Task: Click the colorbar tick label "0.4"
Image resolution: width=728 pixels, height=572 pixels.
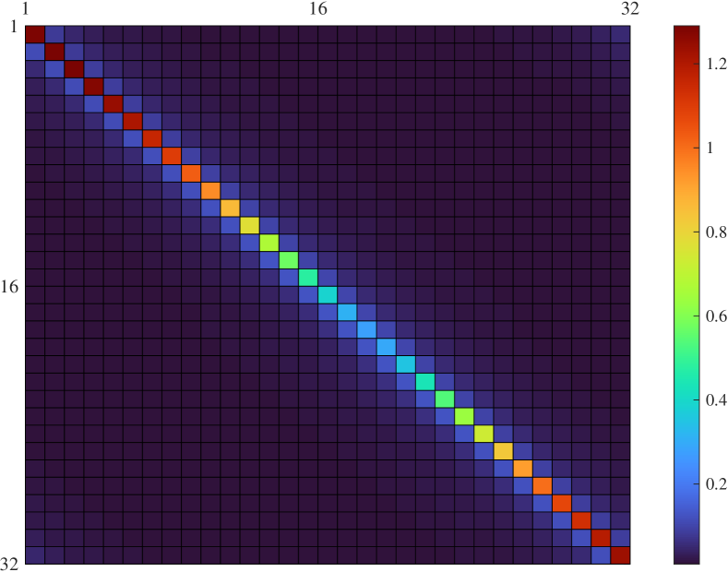Action: point(716,399)
